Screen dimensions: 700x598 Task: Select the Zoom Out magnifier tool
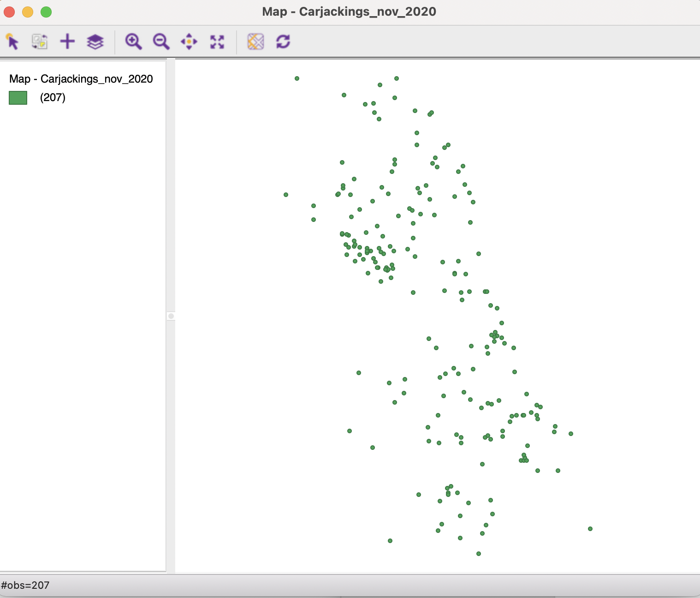[161, 42]
